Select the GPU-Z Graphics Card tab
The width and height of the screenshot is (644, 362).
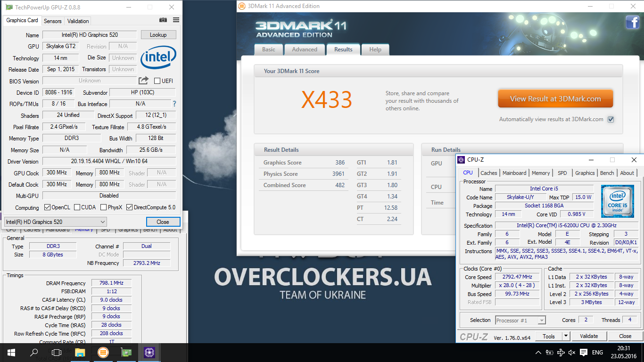pos(22,20)
